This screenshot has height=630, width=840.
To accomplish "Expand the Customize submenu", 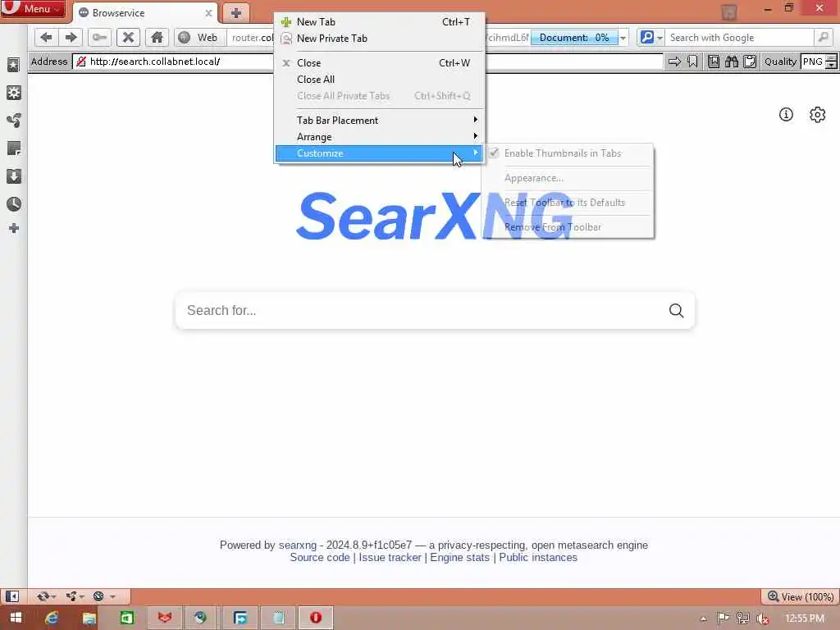I will [x=379, y=153].
